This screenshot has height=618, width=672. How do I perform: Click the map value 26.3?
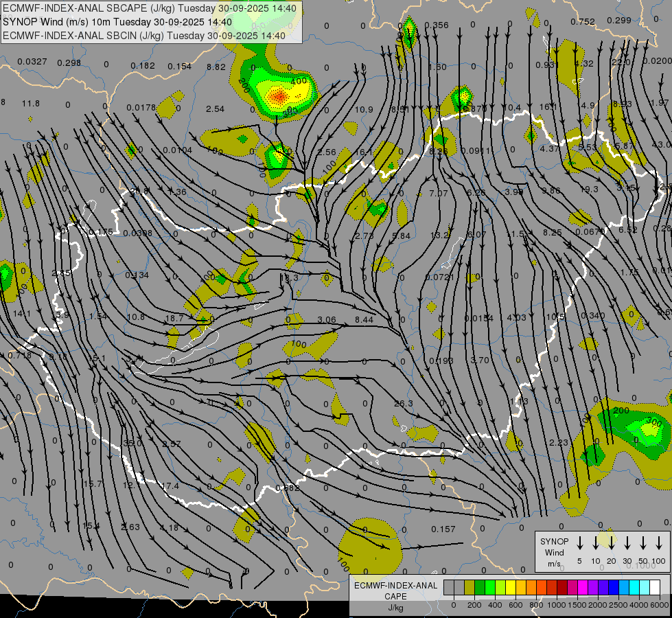click(404, 404)
